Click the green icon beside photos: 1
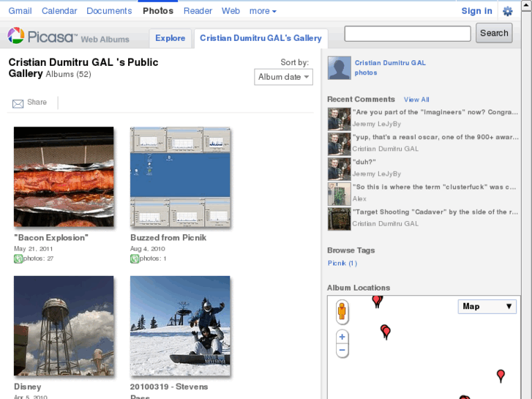Screen dimensions: 532x399 coord(135,258)
